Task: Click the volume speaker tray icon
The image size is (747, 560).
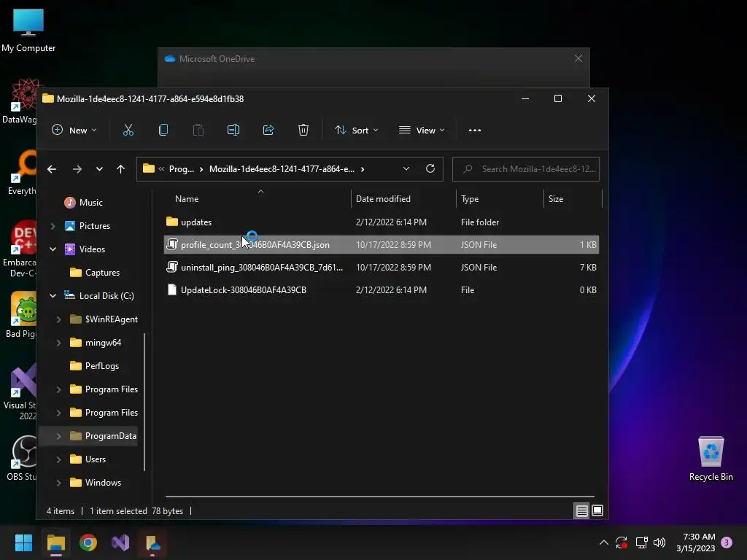Action: (x=659, y=542)
